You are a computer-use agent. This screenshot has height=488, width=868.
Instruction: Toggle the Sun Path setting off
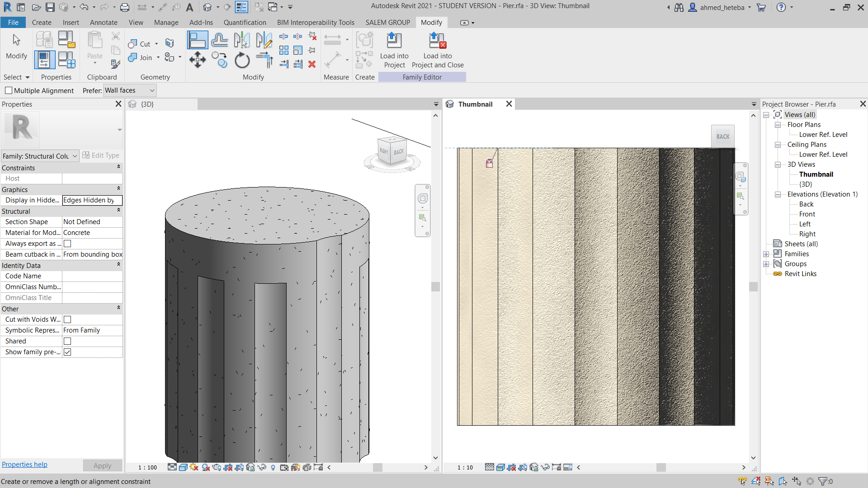coord(194,467)
